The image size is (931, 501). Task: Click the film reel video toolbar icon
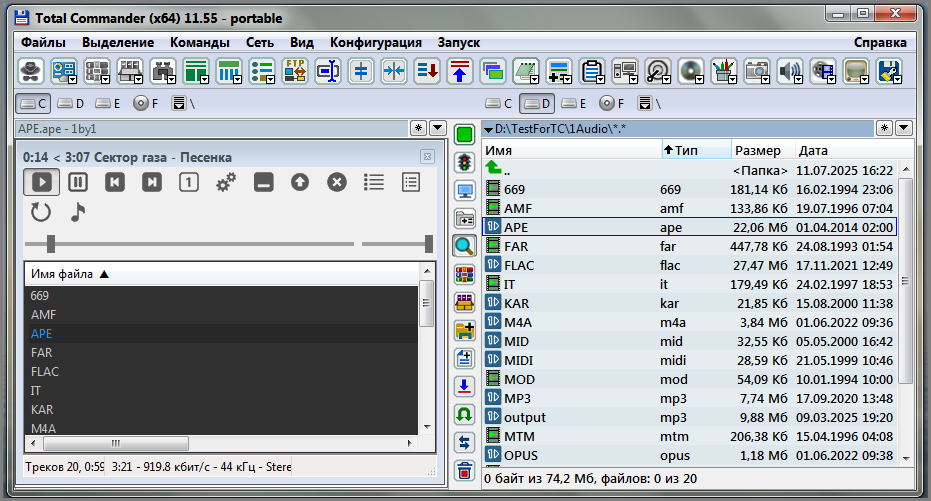click(x=822, y=72)
